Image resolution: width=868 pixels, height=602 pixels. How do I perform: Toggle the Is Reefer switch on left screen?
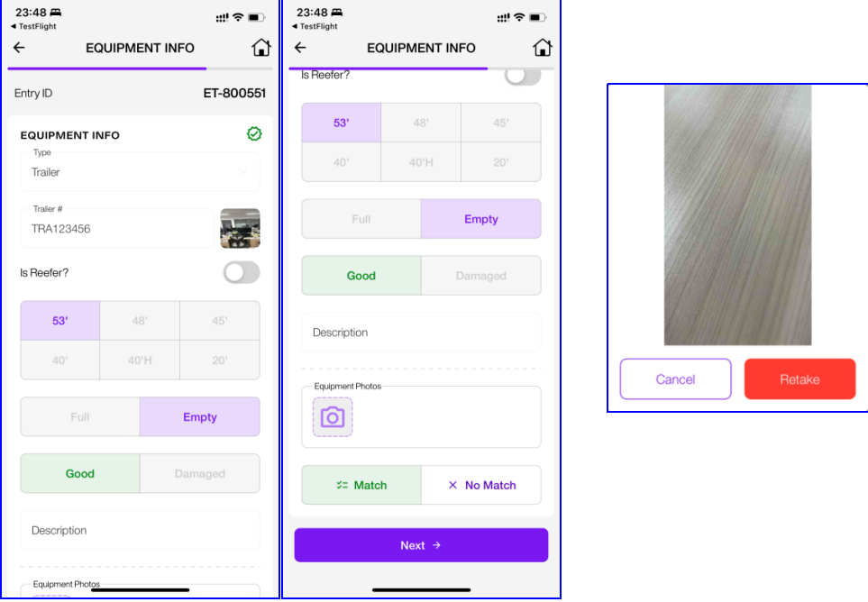(x=242, y=273)
